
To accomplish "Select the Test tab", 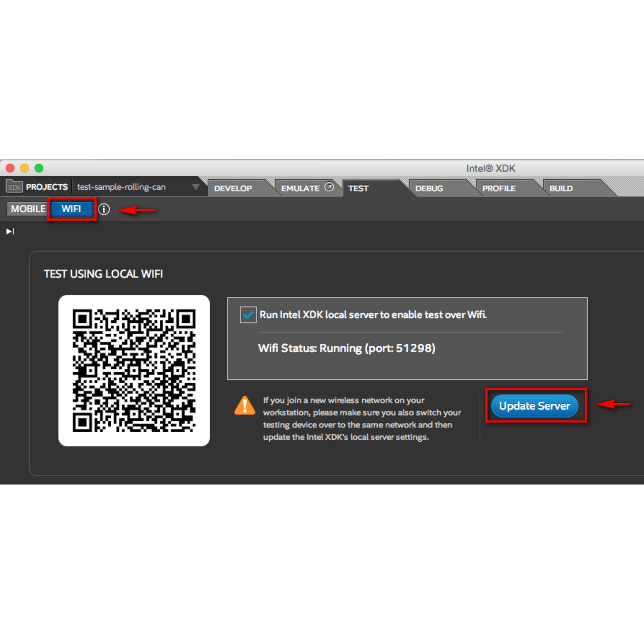I will pyautogui.click(x=359, y=188).
